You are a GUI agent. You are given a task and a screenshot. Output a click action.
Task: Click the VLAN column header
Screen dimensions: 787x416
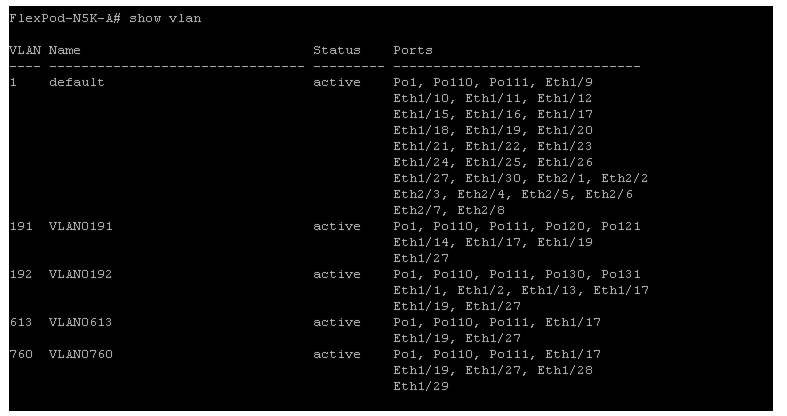pos(25,50)
